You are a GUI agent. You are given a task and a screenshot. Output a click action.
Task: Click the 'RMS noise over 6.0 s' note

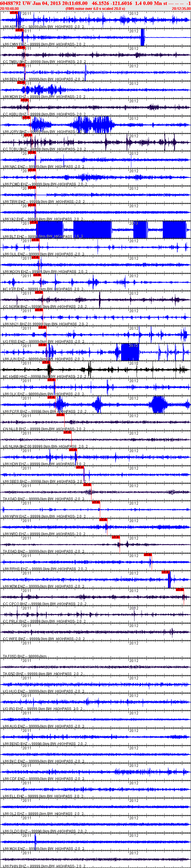point(95,9)
